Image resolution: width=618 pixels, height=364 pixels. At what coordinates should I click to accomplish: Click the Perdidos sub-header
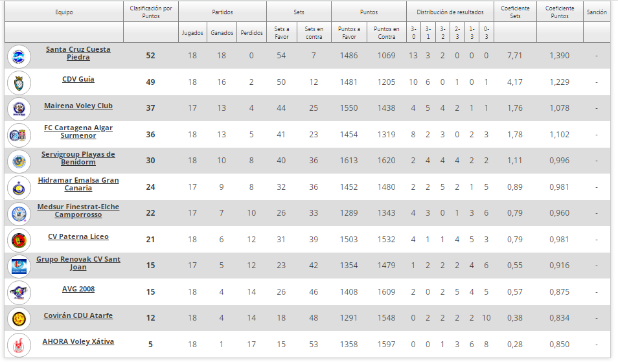(x=251, y=32)
